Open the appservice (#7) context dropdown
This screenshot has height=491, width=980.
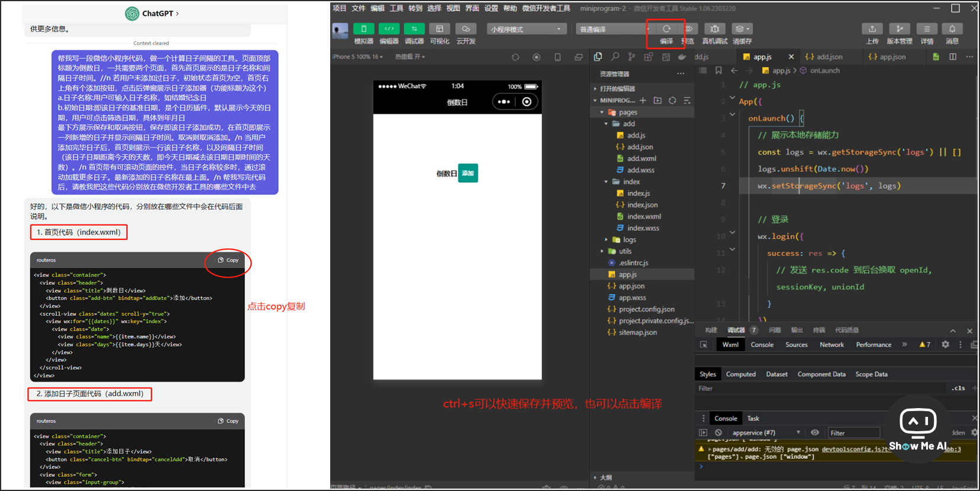point(766,432)
